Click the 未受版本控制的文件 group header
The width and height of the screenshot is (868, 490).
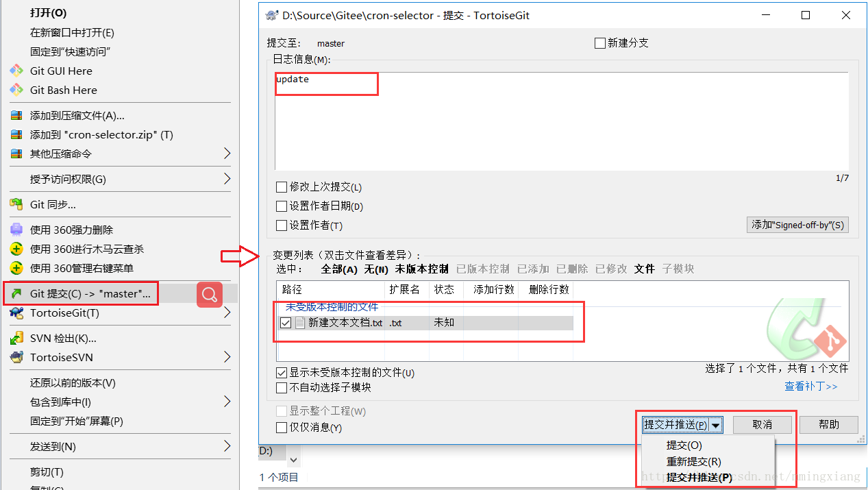click(332, 307)
